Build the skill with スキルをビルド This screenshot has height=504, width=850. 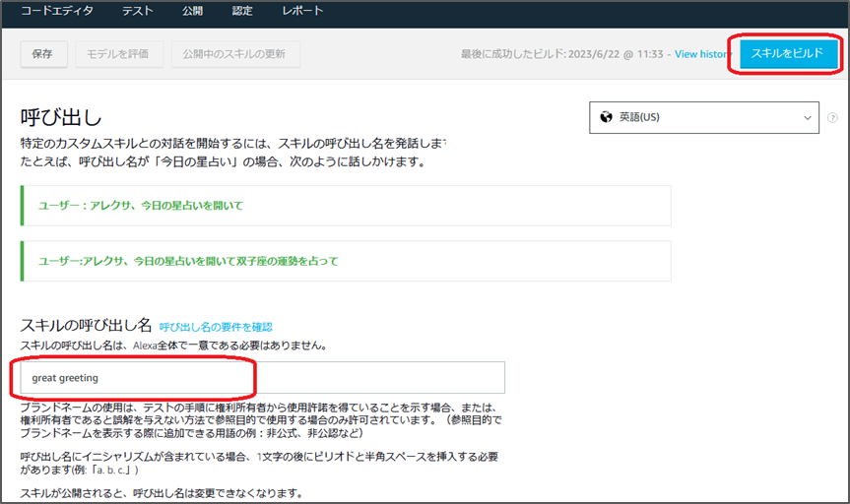[788, 54]
